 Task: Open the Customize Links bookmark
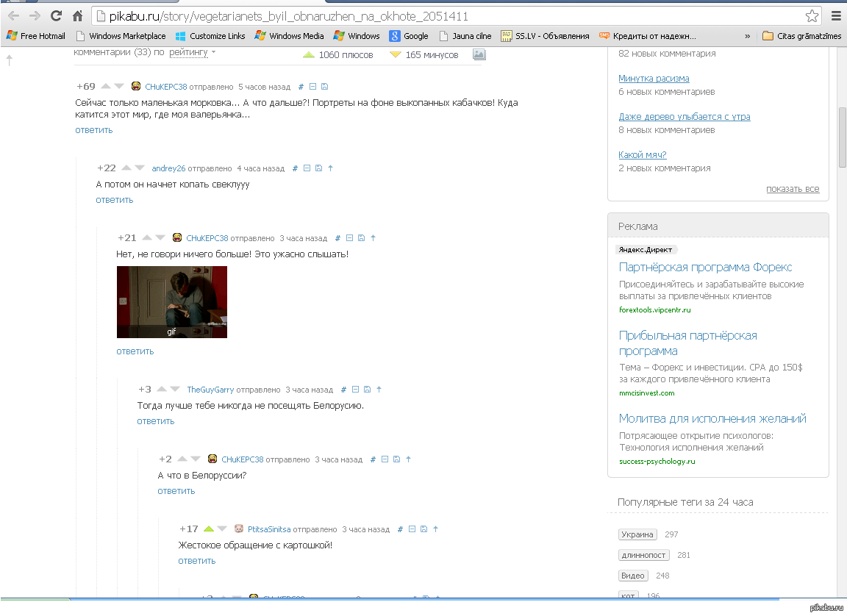click(x=211, y=35)
